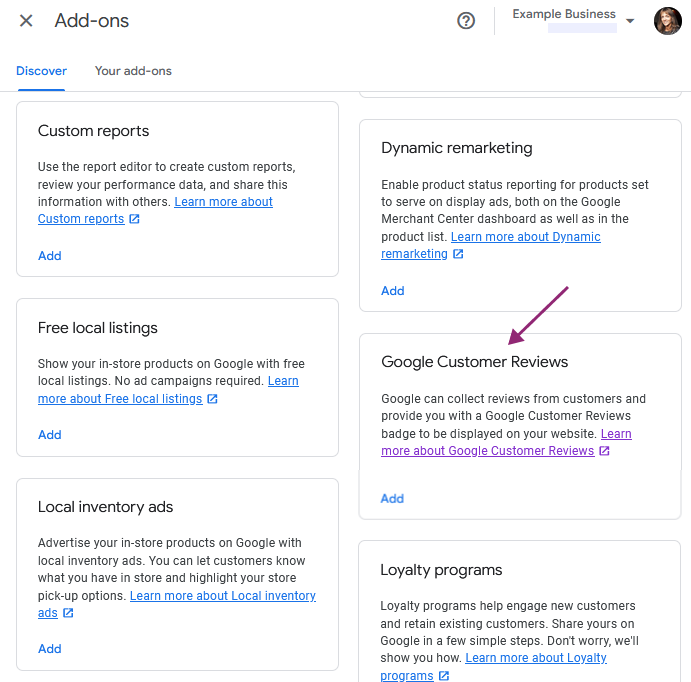Screen dimensions: 691x682
Task: Open the help question mark icon
Action: 466,21
